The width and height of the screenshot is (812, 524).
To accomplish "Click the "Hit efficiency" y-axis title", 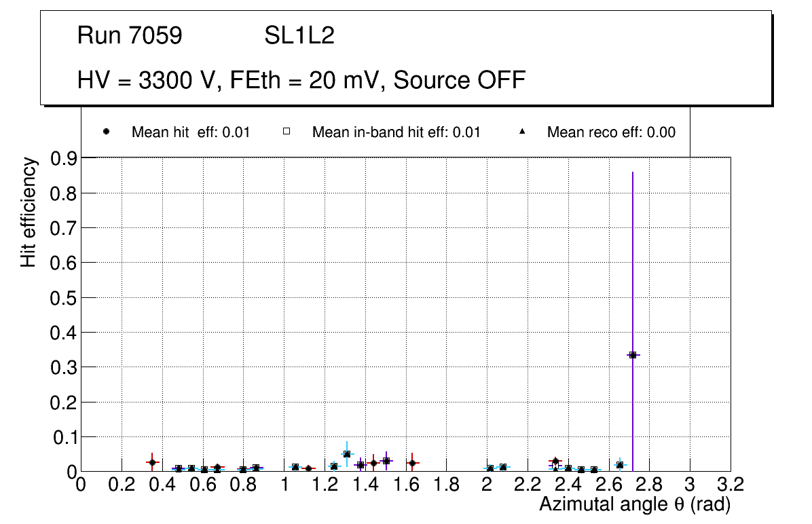I will point(29,212).
